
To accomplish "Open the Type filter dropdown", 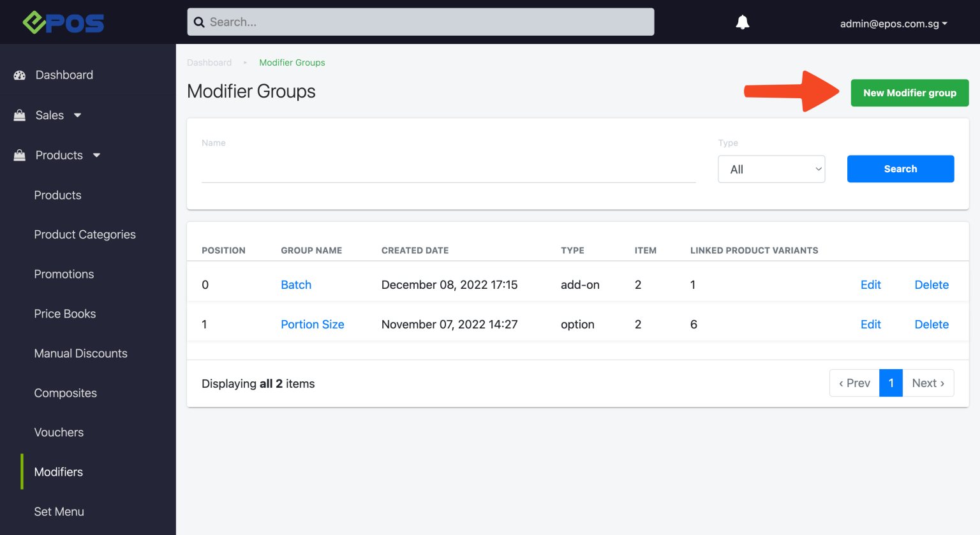I will tap(771, 170).
